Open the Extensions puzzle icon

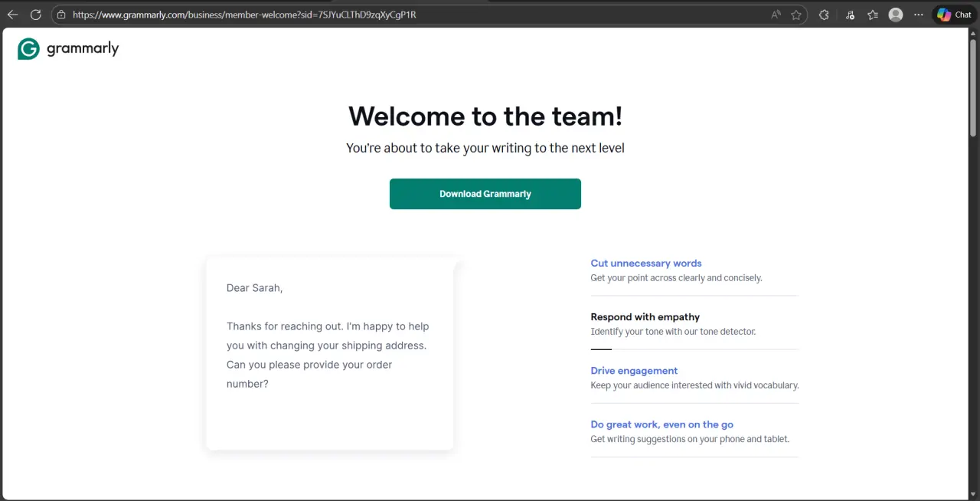click(824, 15)
